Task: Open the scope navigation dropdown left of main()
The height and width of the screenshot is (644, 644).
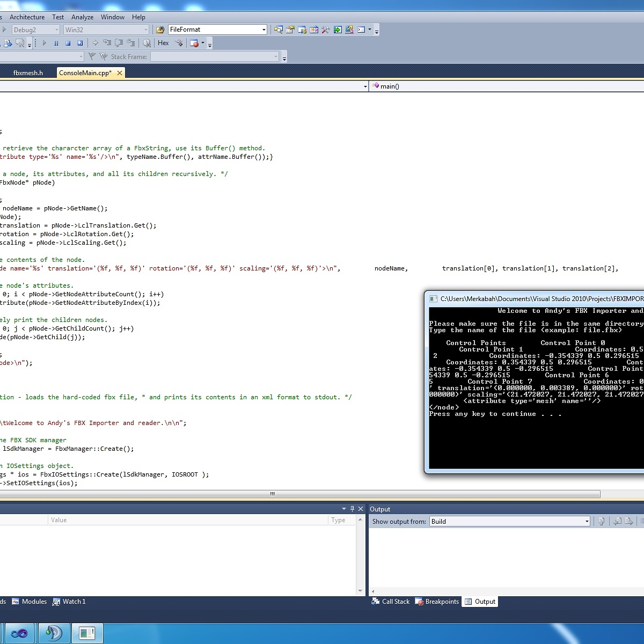Action: 365,86
